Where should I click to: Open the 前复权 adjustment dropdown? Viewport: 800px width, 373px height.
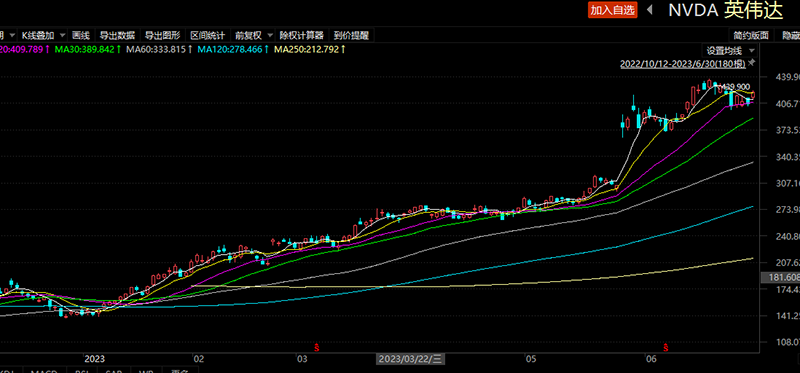pos(270,35)
